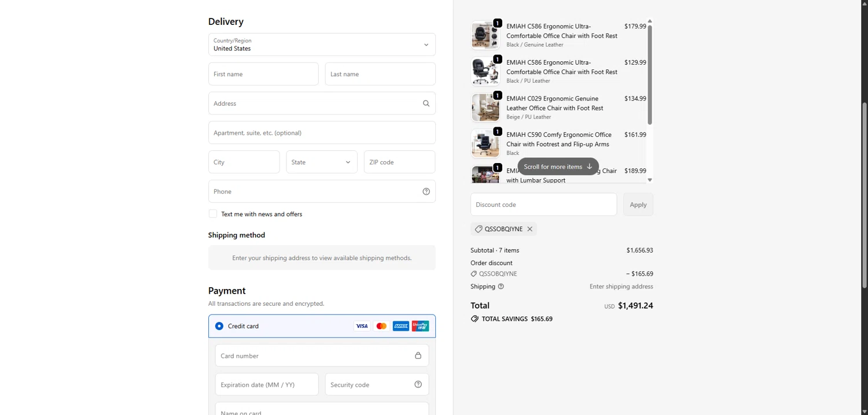The height and width of the screenshot is (415, 868).
Task: Click quantity badge on Genuine Leather C586 chair
Action: pyautogui.click(x=497, y=23)
